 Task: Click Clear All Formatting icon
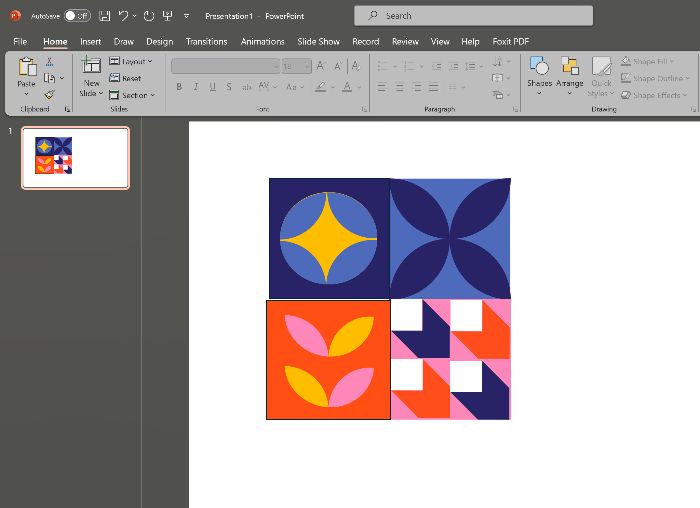click(x=356, y=66)
